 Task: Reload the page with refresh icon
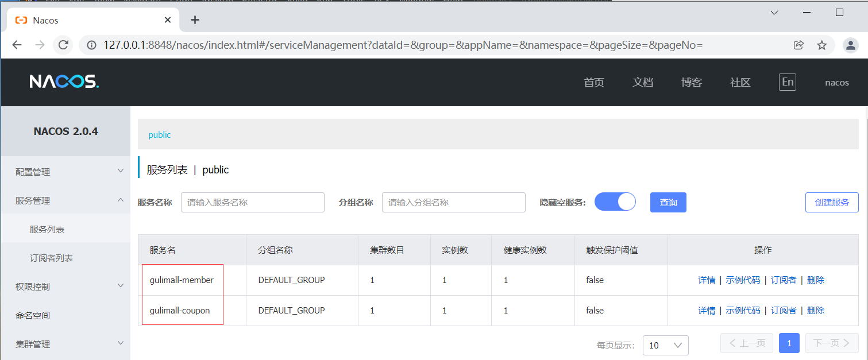point(63,45)
